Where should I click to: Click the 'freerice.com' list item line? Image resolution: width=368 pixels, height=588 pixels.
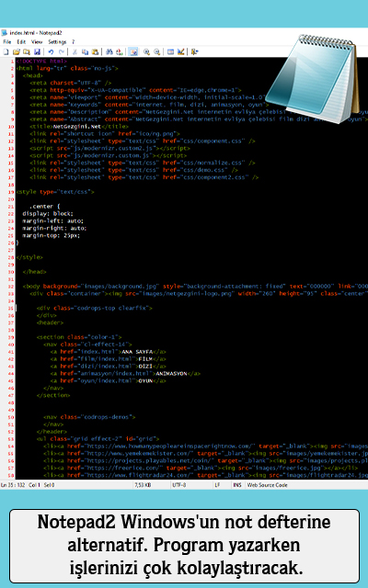(201, 468)
